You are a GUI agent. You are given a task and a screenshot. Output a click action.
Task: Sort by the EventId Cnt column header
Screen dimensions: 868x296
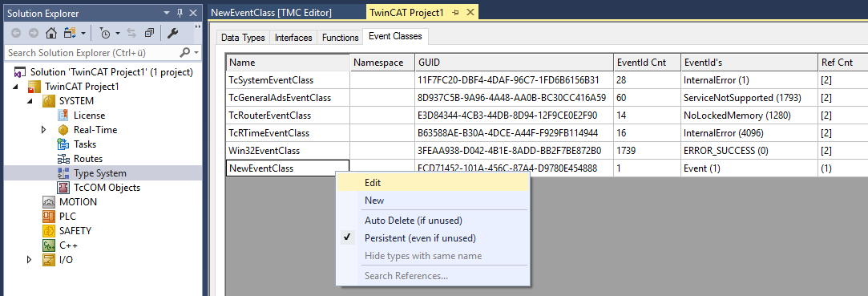click(x=647, y=63)
